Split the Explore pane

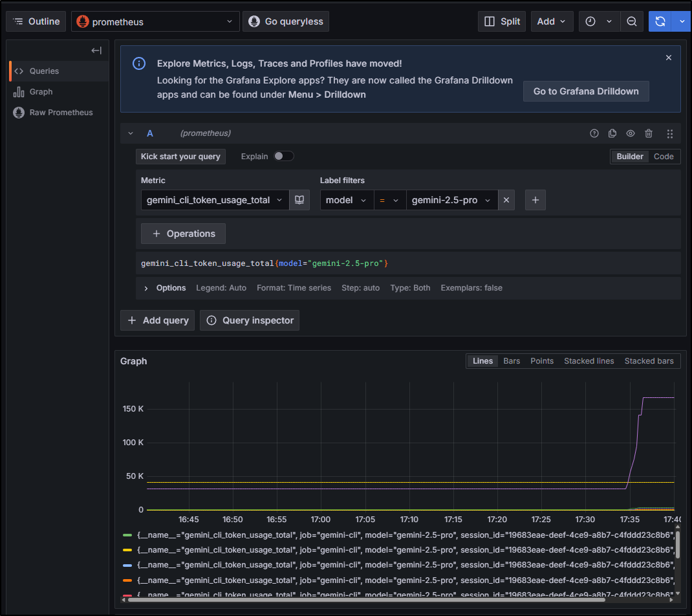[502, 21]
